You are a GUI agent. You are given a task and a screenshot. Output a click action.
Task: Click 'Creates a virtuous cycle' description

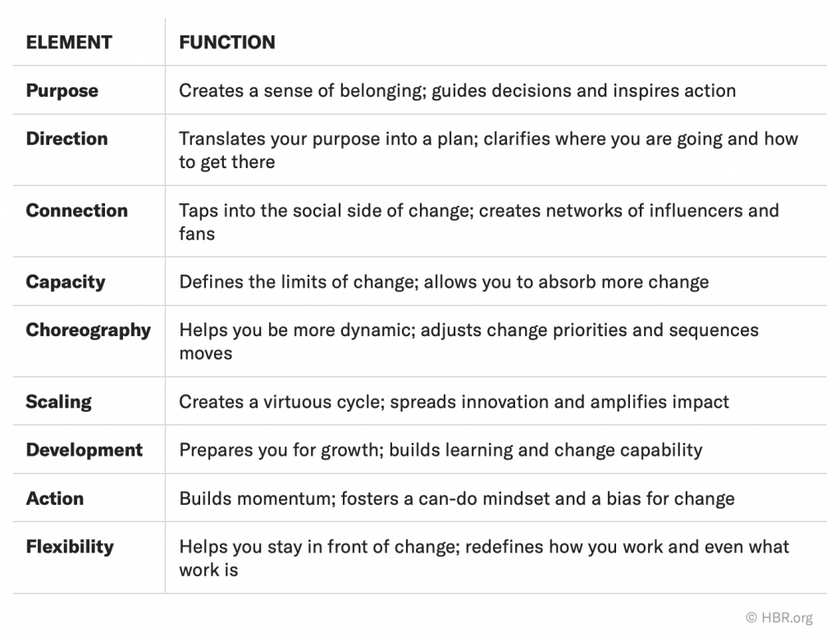[454, 402]
